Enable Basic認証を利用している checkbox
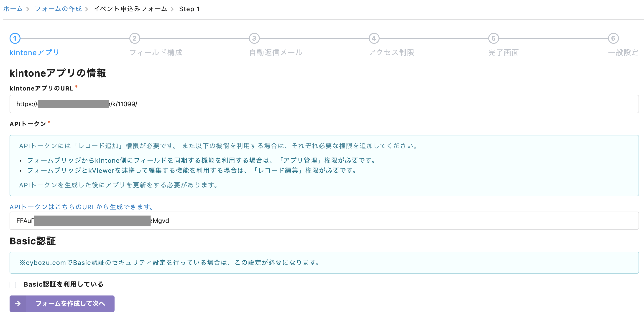Screen dimensions: 644x316 [x=13, y=285]
